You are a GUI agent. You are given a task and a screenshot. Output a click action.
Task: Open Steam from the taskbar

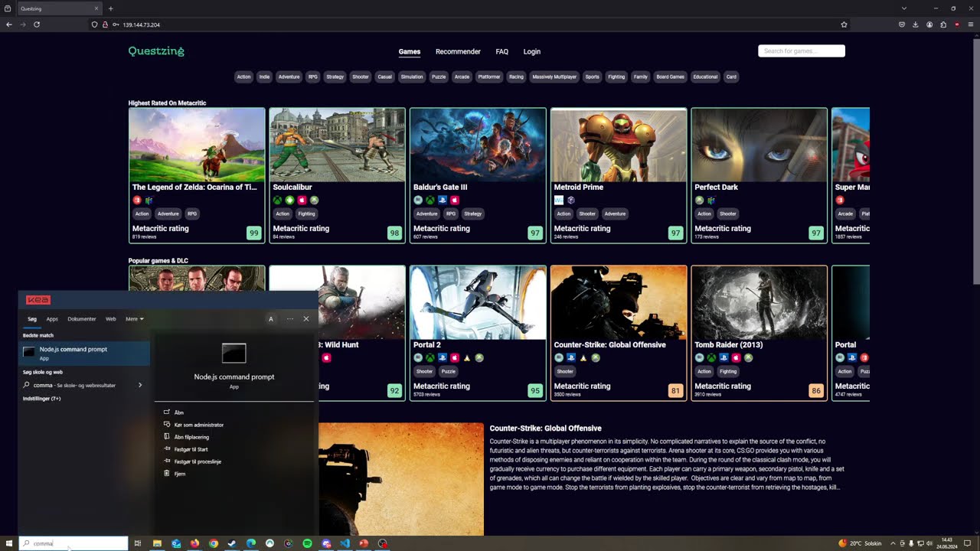(232, 543)
